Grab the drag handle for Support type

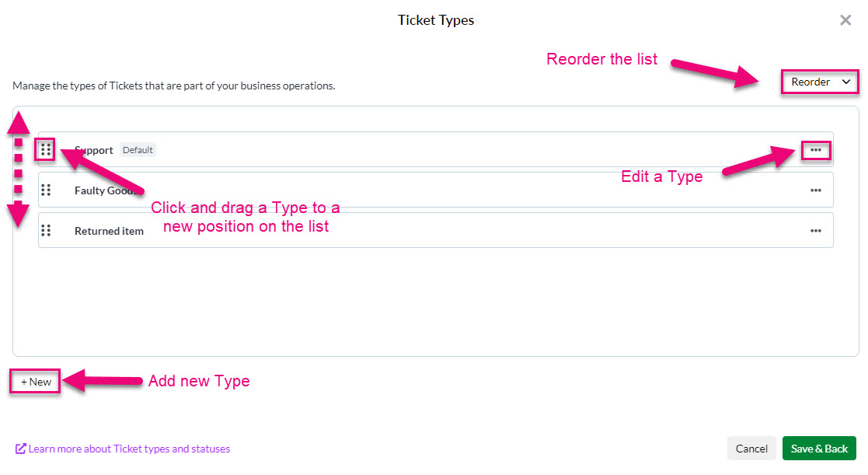pos(46,150)
